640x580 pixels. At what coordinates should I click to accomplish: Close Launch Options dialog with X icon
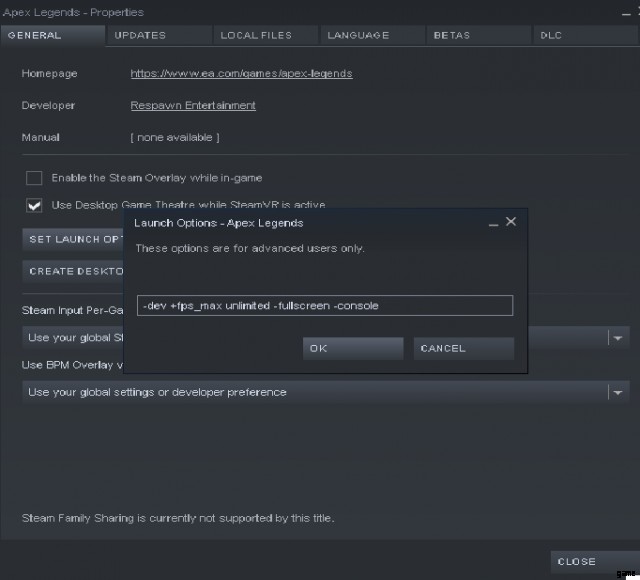tap(511, 222)
